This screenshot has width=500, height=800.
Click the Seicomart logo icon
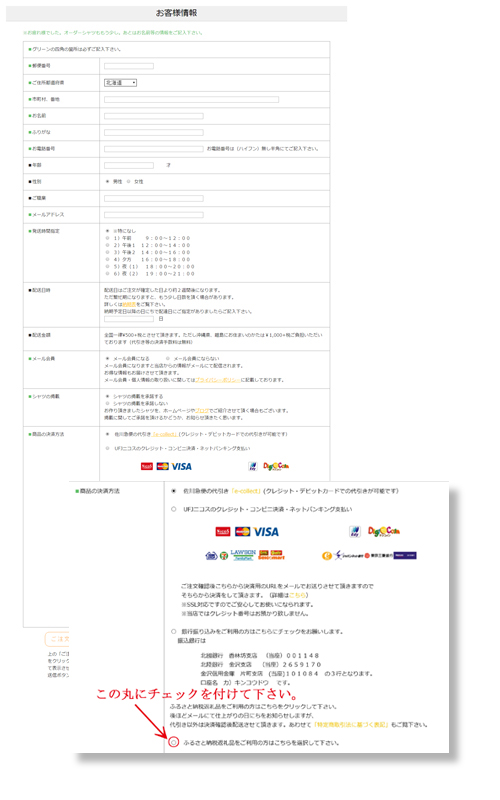tap(271, 555)
